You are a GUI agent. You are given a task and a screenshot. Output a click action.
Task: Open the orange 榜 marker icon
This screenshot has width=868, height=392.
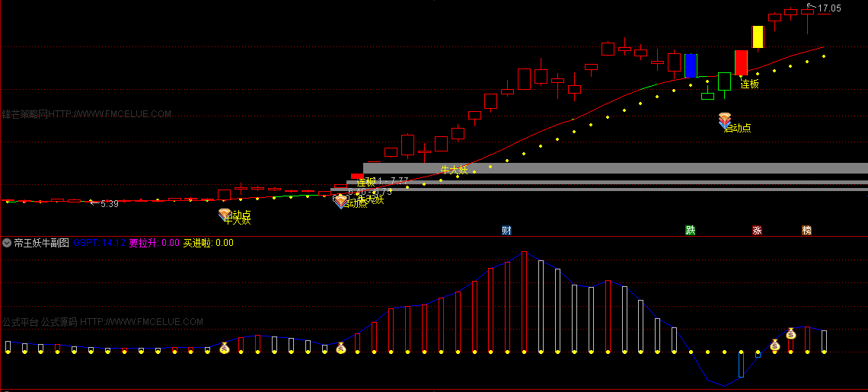(806, 231)
